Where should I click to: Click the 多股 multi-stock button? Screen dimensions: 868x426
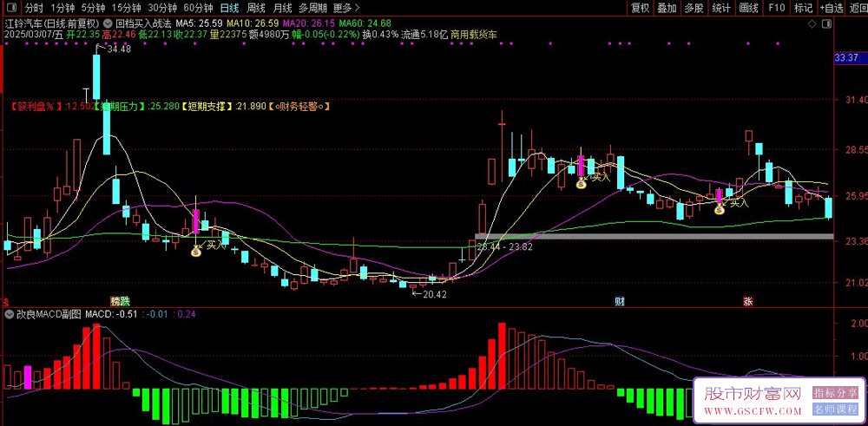(693, 8)
